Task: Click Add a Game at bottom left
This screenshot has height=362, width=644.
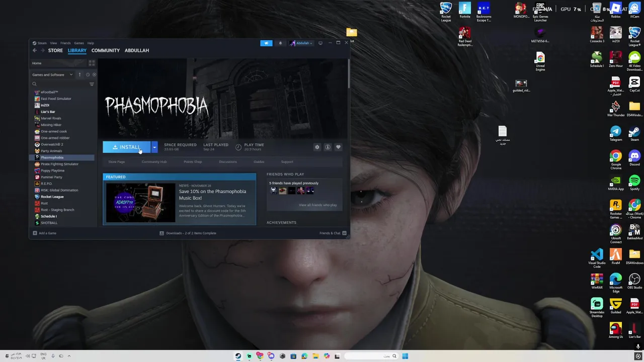Action: [x=44, y=233]
